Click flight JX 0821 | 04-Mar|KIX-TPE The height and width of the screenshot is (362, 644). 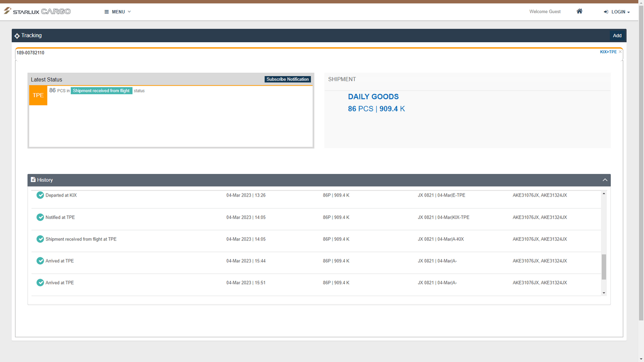tap(443, 217)
